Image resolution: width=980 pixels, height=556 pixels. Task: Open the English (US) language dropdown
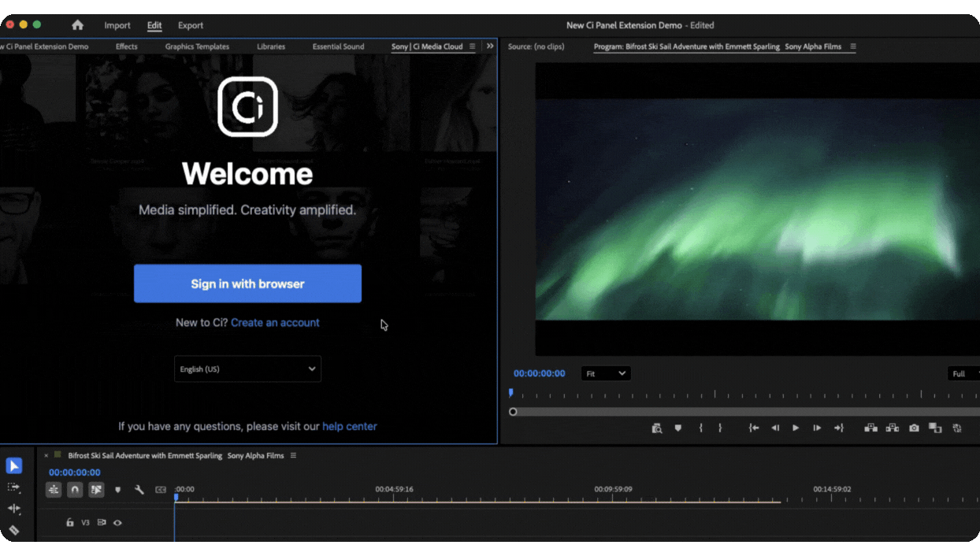pos(247,369)
